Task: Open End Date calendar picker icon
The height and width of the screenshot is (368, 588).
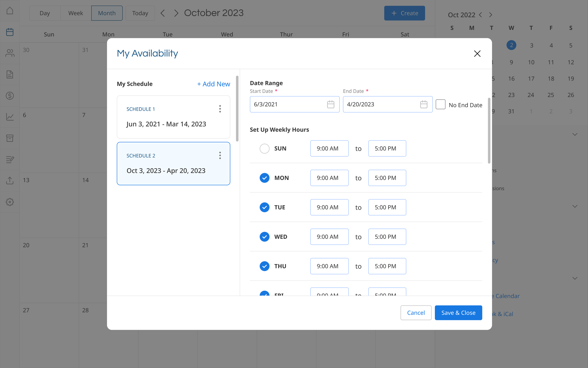Action: (x=424, y=104)
